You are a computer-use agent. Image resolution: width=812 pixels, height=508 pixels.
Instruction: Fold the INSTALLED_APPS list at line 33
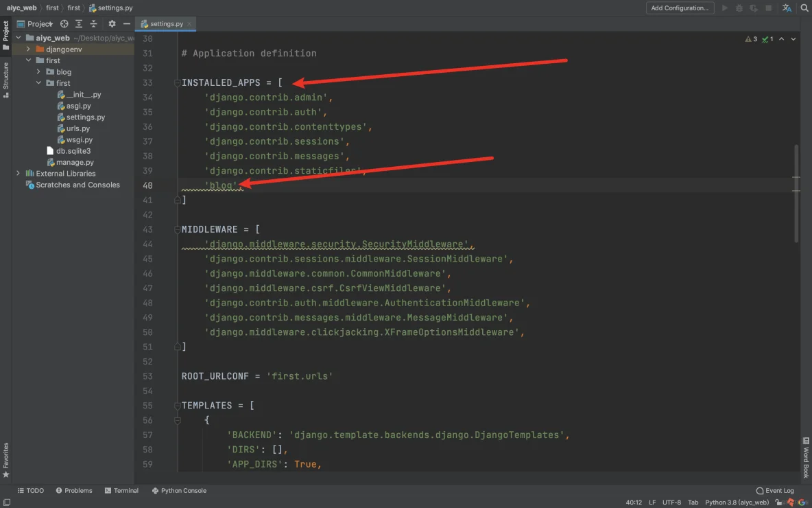177,83
